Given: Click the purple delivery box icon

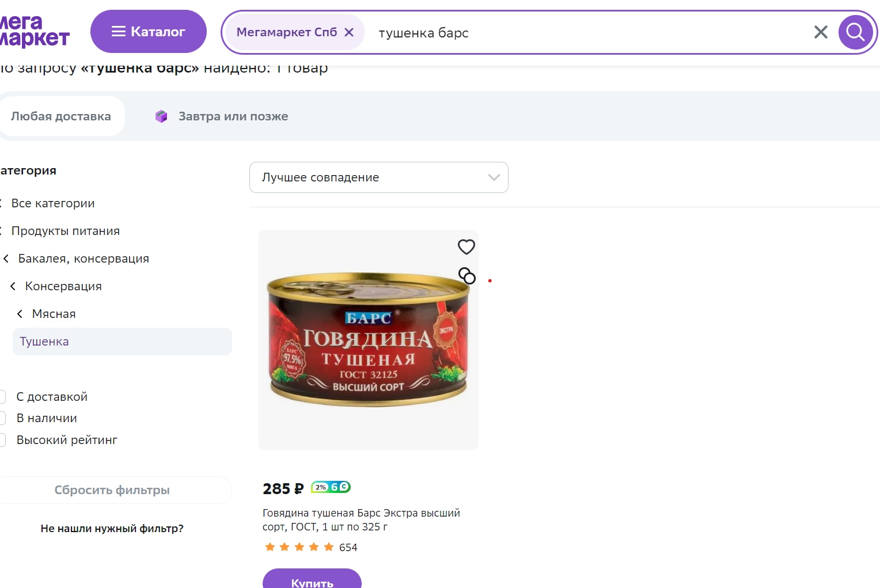Looking at the screenshot, I should pos(161,116).
